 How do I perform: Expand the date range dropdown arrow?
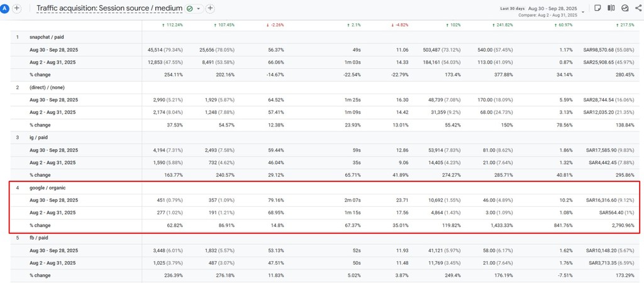tap(584, 11)
